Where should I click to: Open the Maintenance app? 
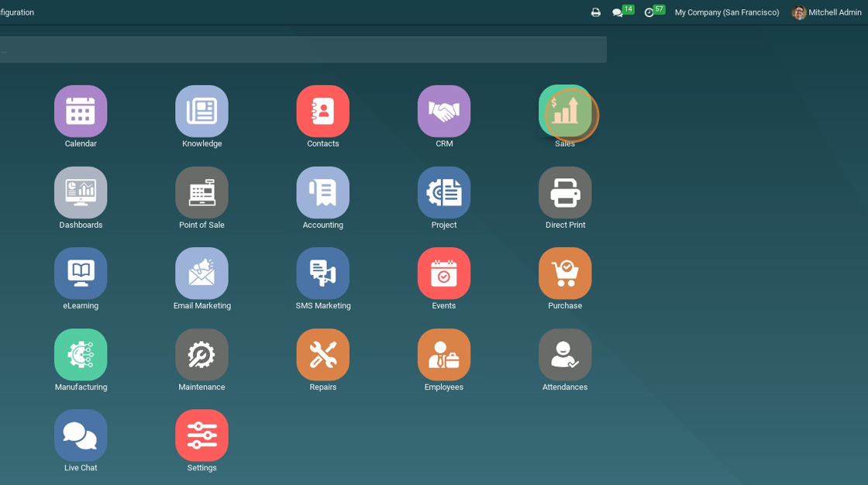coord(202,355)
